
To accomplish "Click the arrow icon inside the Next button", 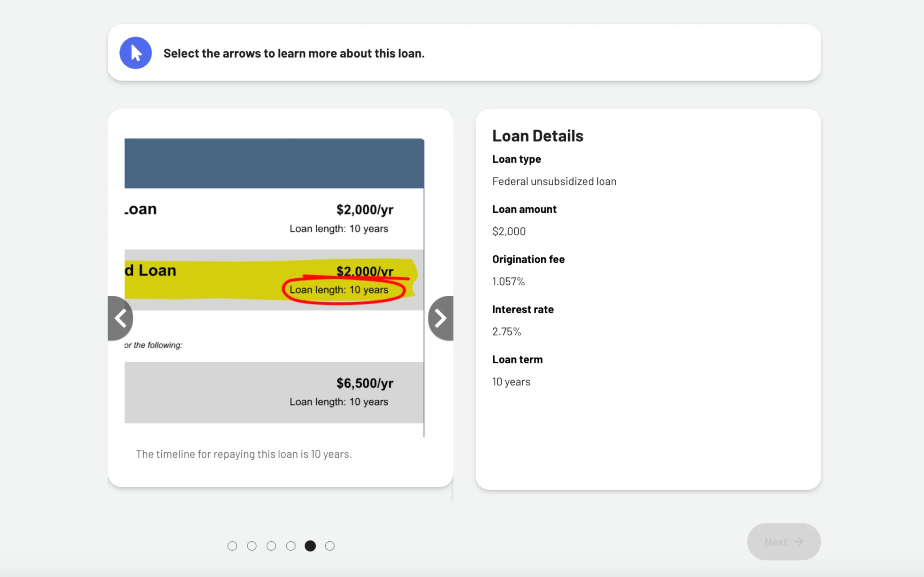I will coord(799,542).
